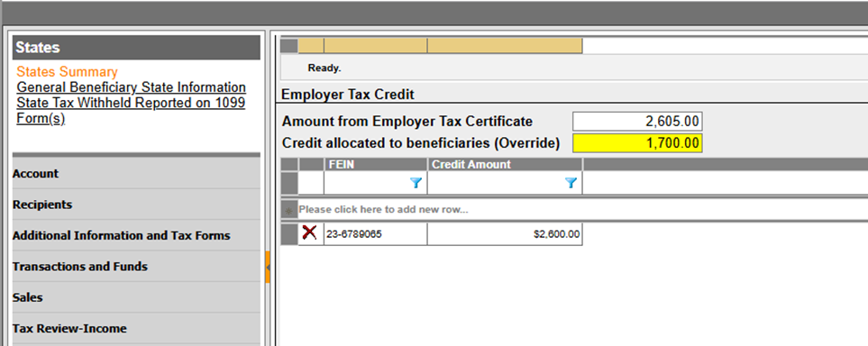This screenshot has width=868, height=346.
Task: Open the Sales section
Action: pos(136,298)
